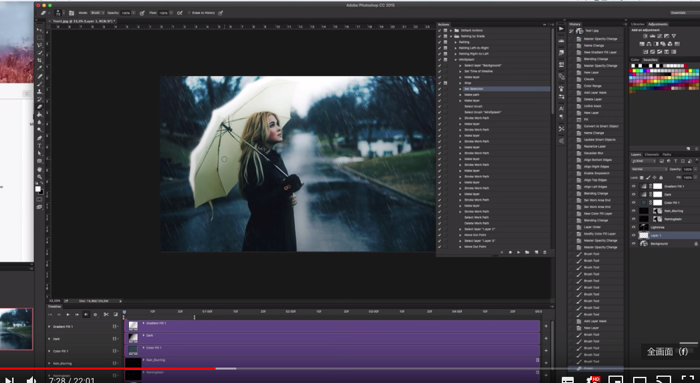Split at playhead with scissors icon

(x=106, y=314)
